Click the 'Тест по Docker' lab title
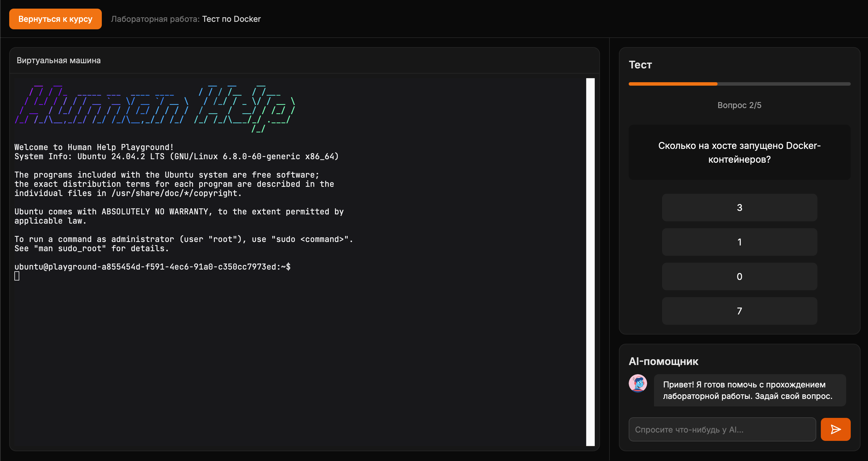Screen dimensions: 868x461 232,19
